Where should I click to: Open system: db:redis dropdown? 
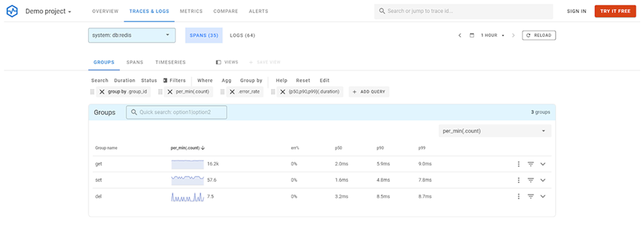pyautogui.click(x=132, y=35)
